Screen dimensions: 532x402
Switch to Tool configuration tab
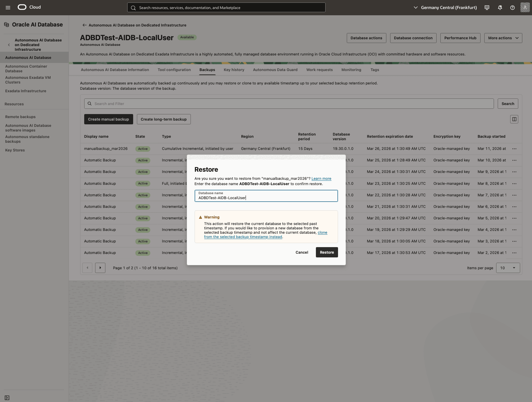[x=174, y=70]
